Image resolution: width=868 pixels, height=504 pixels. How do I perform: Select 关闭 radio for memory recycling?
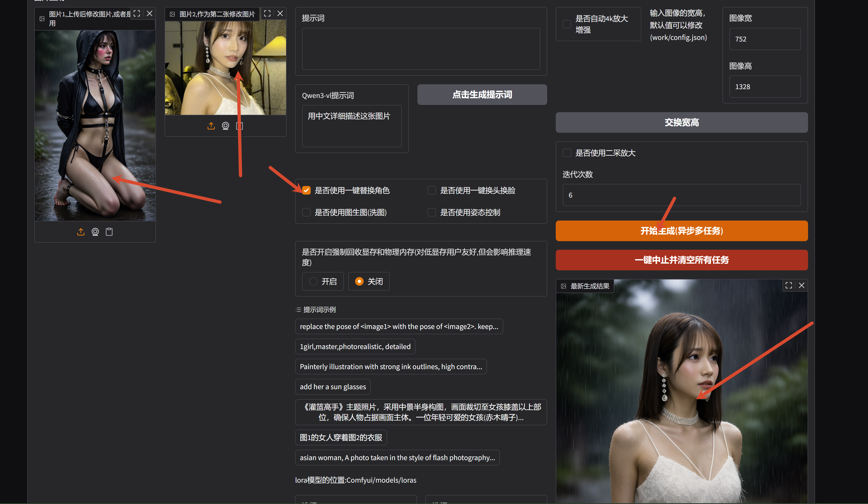(368, 282)
